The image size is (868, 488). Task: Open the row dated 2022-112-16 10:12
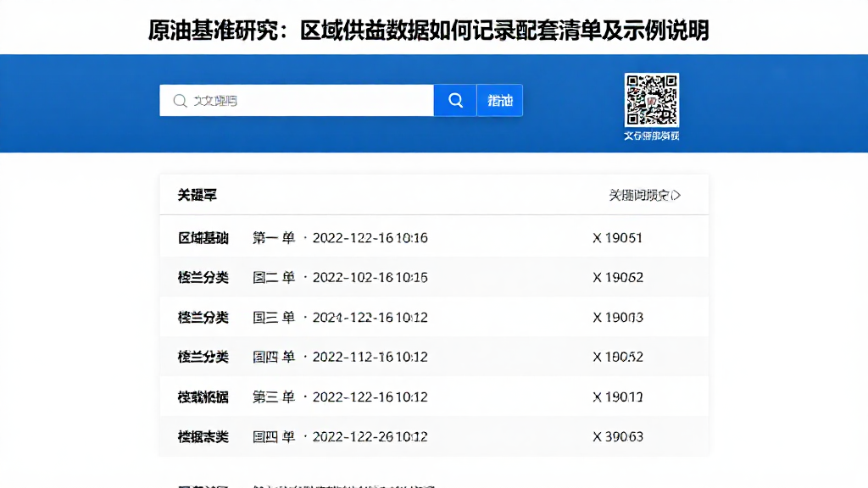(434, 357)
